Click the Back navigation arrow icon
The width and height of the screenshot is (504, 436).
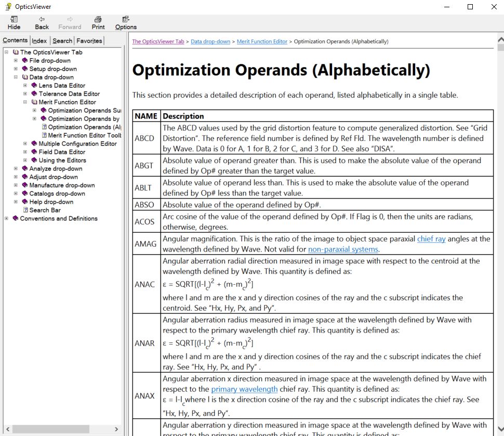click(42, 19)
